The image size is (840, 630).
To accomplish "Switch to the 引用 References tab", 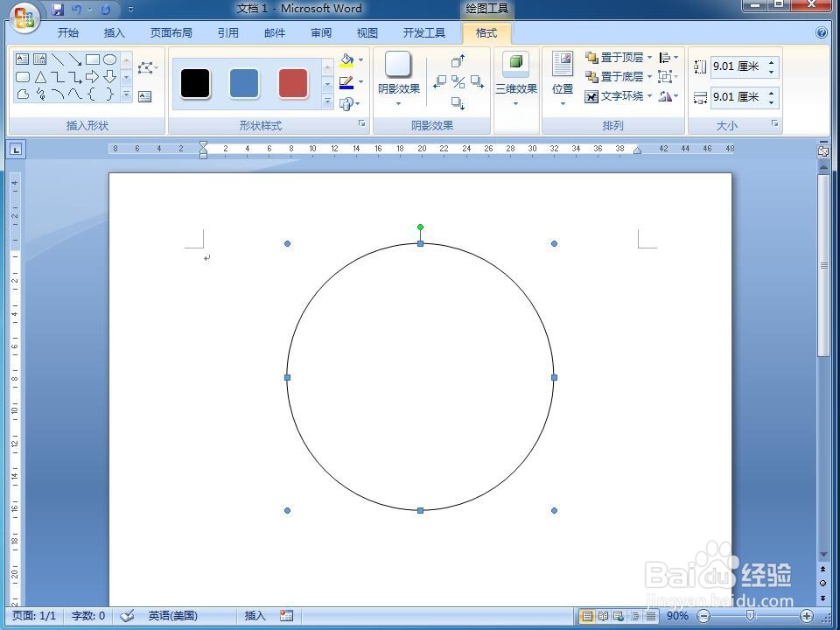I will click(x=227, y=32).
